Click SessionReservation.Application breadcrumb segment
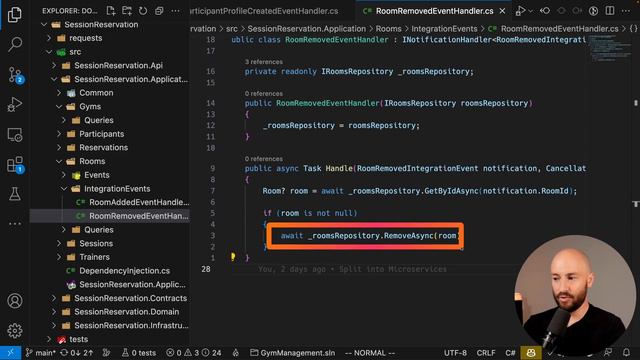Image resolution: width=640 pixels, height=360 pixels. point(307,29)
